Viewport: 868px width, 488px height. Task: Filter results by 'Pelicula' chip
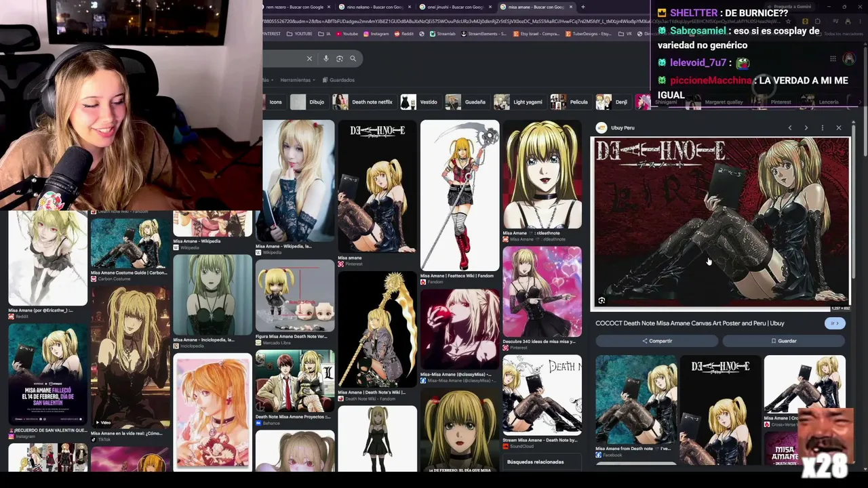[570, 102]
